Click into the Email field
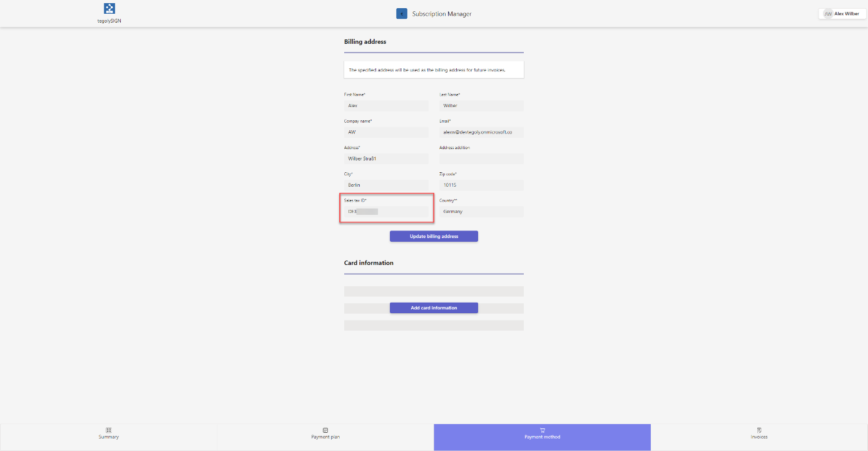The image size is (868, 451). pyautogui.click(x=481, y=132)
